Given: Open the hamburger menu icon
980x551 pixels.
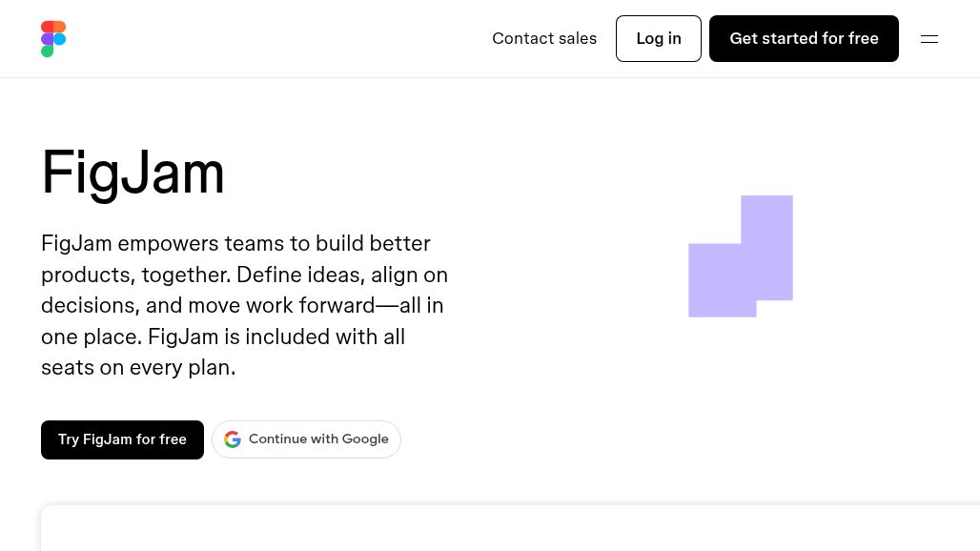Looking at the screenshot, I should coord(929,39).
